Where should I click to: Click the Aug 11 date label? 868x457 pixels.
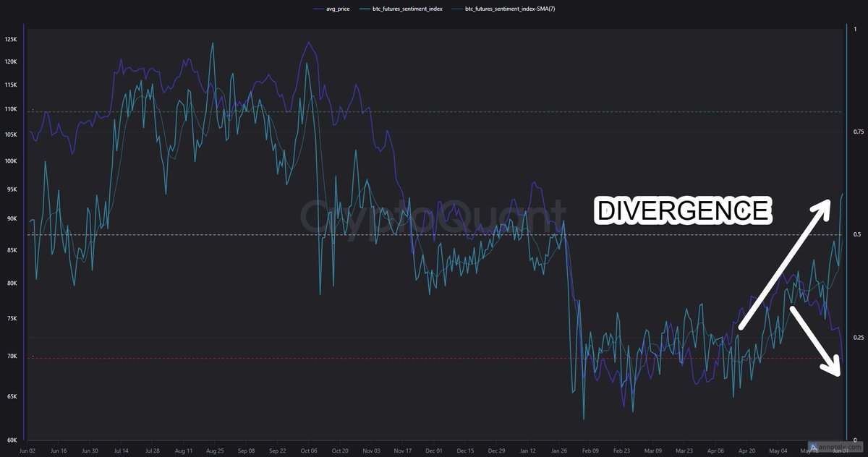point(183,450)
